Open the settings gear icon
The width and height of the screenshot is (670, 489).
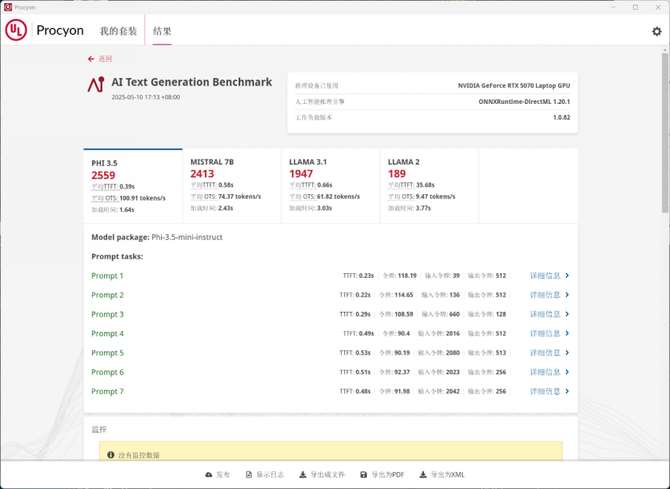pos(656,31)
